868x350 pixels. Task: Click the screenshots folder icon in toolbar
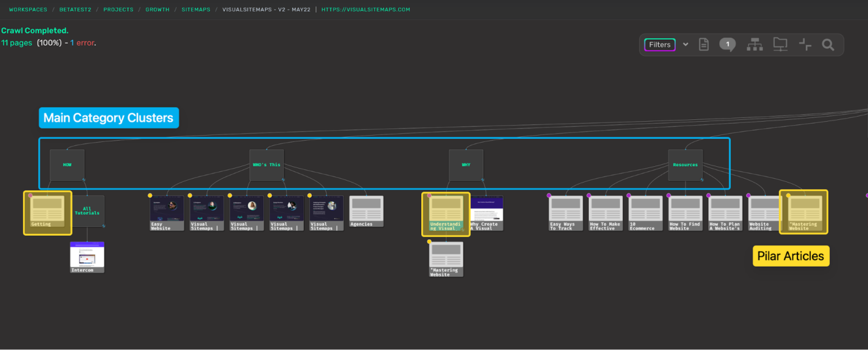[780, 44]
